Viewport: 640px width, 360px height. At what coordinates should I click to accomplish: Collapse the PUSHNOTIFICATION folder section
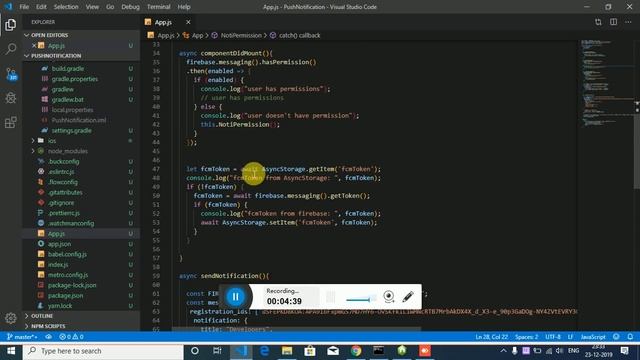[x=81, y=56]
